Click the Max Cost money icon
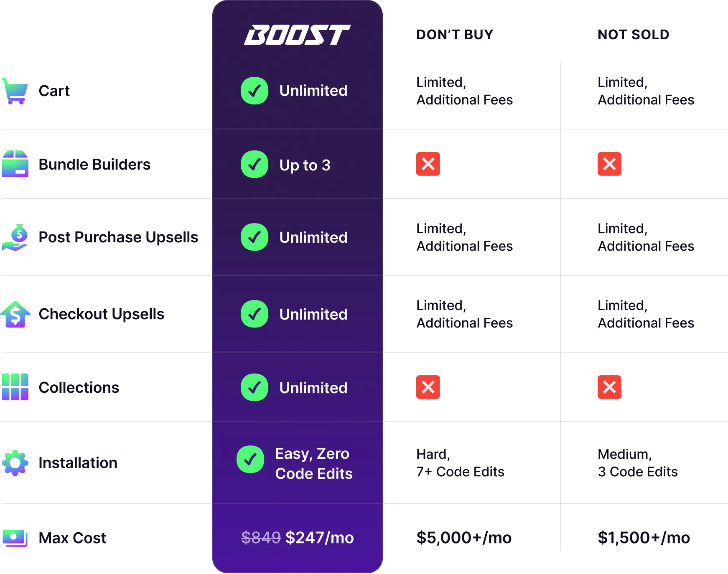 pyautogui.click(x=15, y=538)
